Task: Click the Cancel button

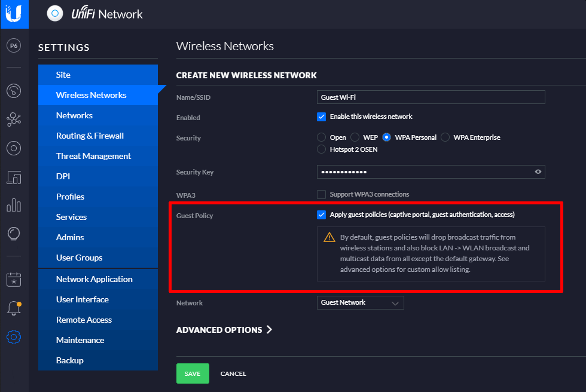Action: pos(233,373)
